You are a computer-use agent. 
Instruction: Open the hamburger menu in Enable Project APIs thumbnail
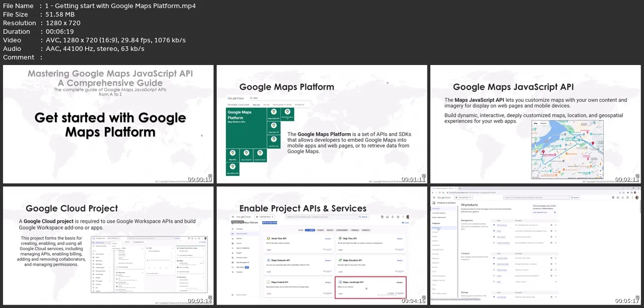pos(233,217)
